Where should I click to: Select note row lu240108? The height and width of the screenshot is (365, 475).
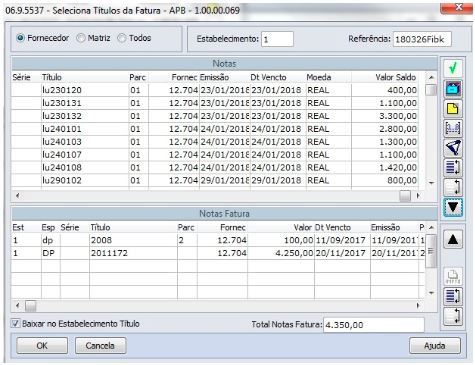tap(215, 167)
